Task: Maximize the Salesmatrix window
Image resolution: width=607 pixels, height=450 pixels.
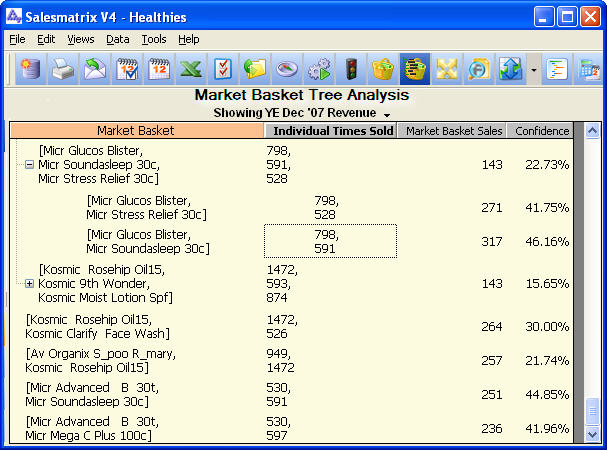Action: pos(567,17)
